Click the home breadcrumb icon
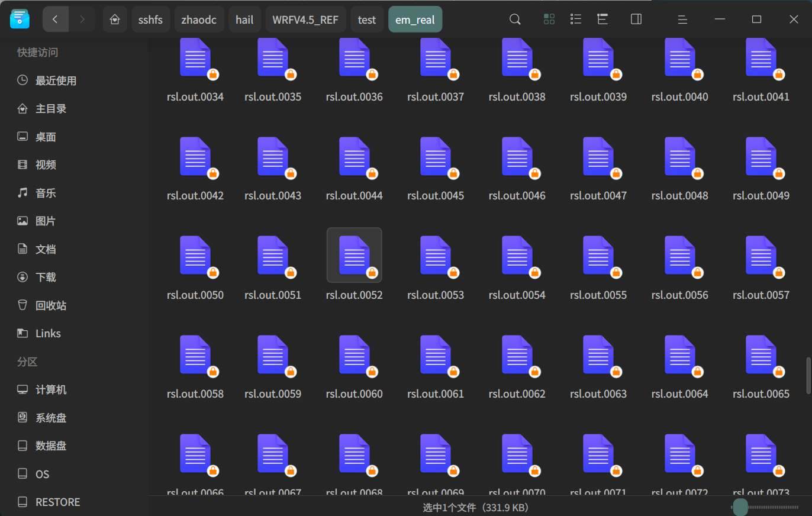The image size is (812, 516). [115, 20]
